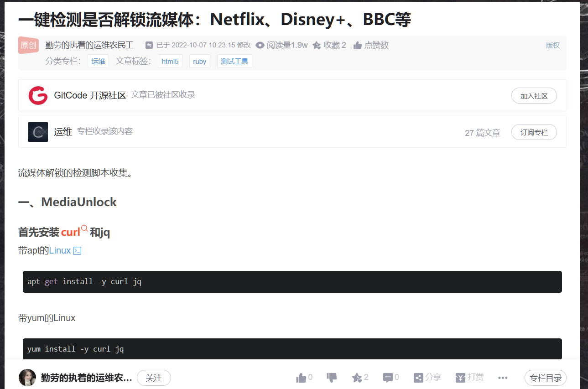Click the 点赞数 thumbs-up icon in header
Screen dimensions: 588x389
tap(358, 45)
